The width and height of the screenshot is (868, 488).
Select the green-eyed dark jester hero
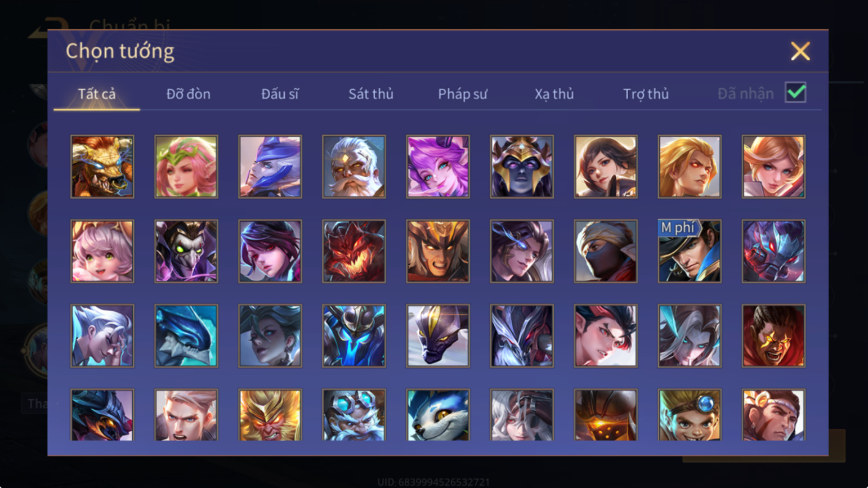pyautogui.click(x=186, y=251)
